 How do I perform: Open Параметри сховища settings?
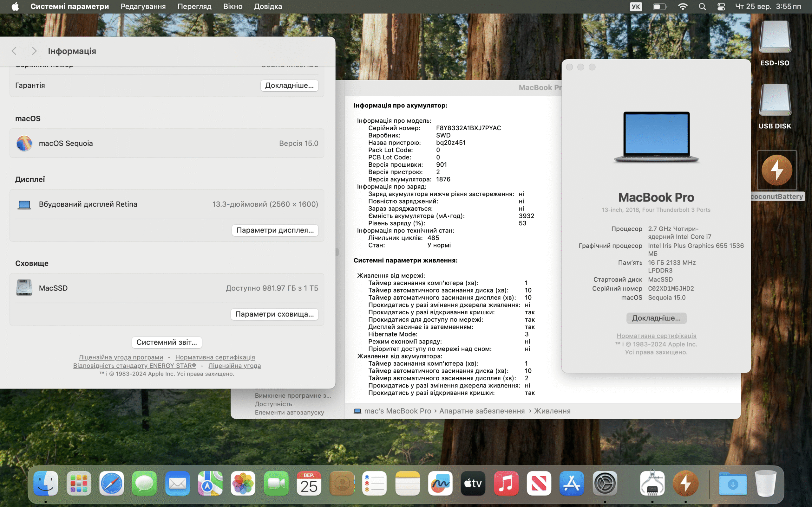274,314
